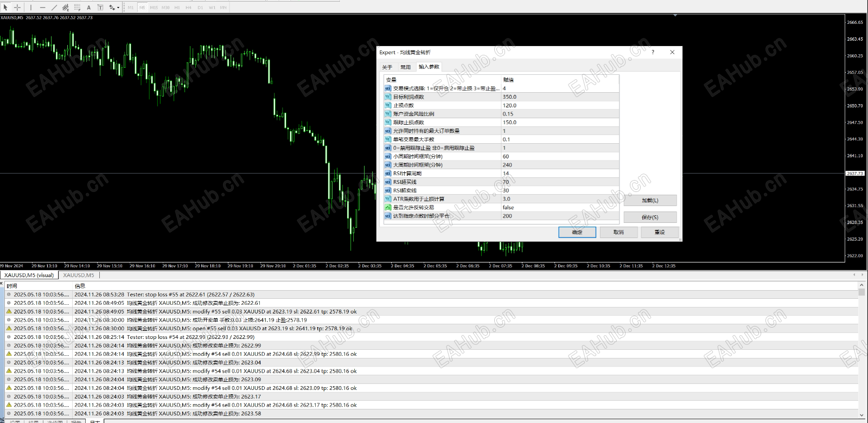This screenshot has height=423, width=868.
Task: Choose the horizontal line drawing tool
Action: pos(42,7)
